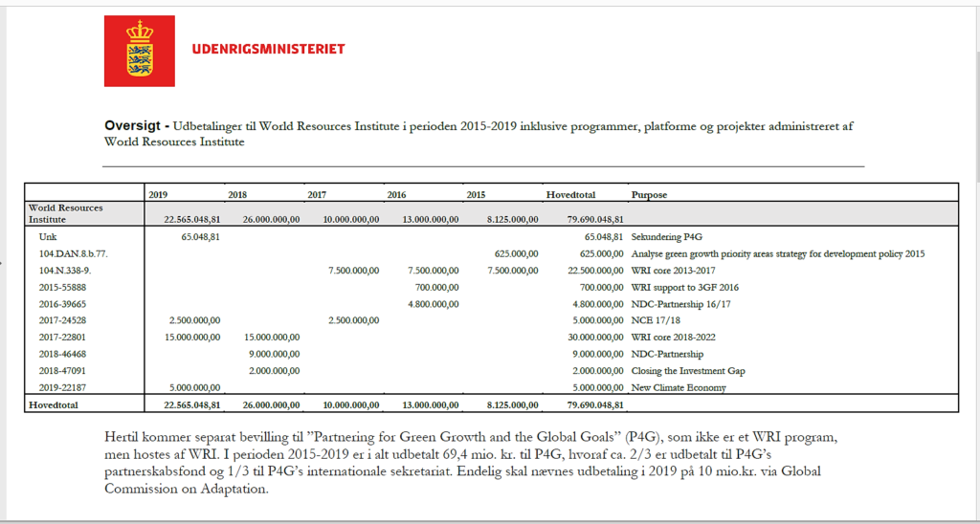Select 10.000.000,00 in the bottom Hovedtotal row
980x524 pixels.
click(350, 404)
